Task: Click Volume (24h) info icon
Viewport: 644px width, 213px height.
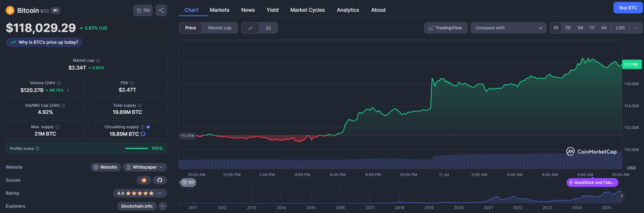Action: (59, 83)
